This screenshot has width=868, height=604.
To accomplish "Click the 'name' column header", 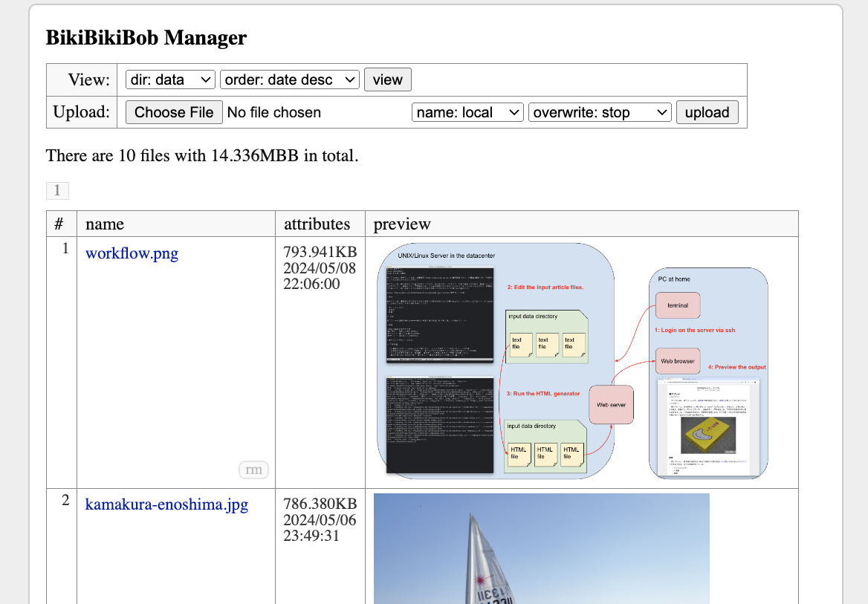I will pos(105,224).
